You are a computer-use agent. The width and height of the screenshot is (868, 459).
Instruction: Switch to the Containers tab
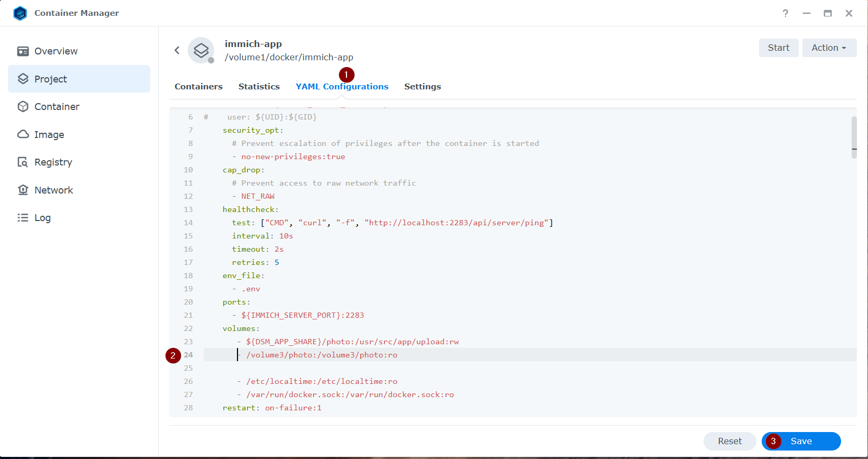tap(198, 87)
